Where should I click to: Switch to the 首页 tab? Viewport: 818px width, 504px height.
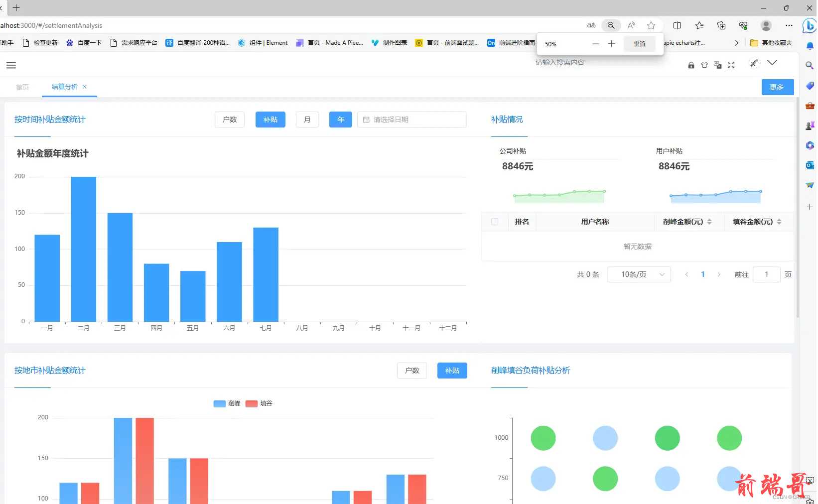pyautogui.click(x=22, y=87)
